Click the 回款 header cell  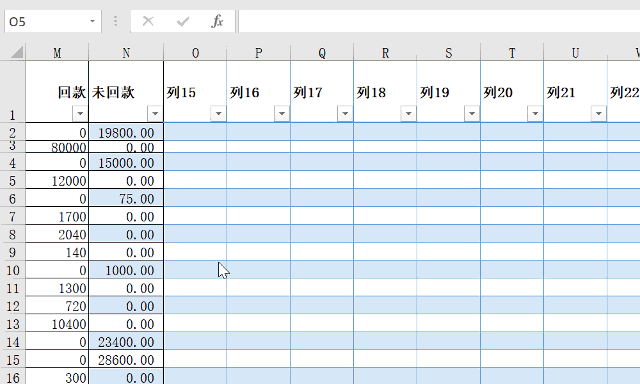click(57, 91)
